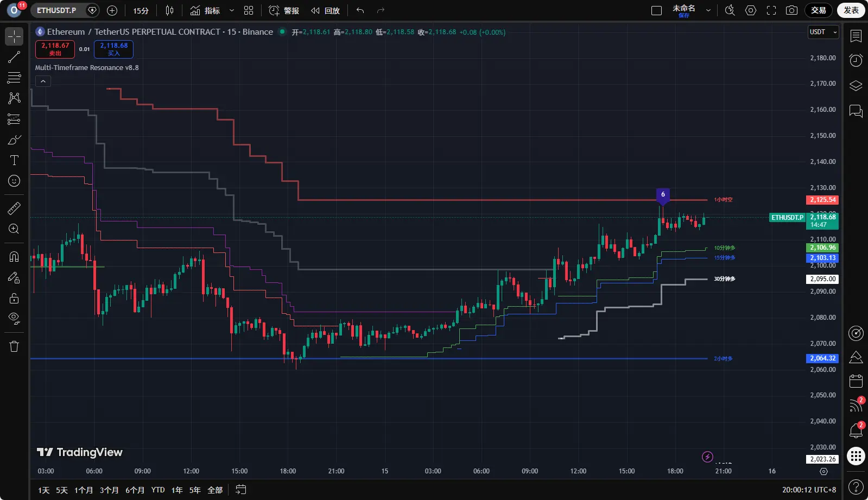Activate the zoom in tool
This screenshot has width=868, height=500.
[x=14, y=229]
